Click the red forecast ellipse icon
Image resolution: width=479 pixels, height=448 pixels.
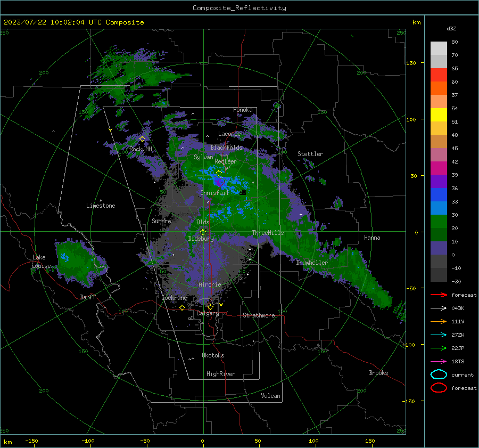click(439, 388)
